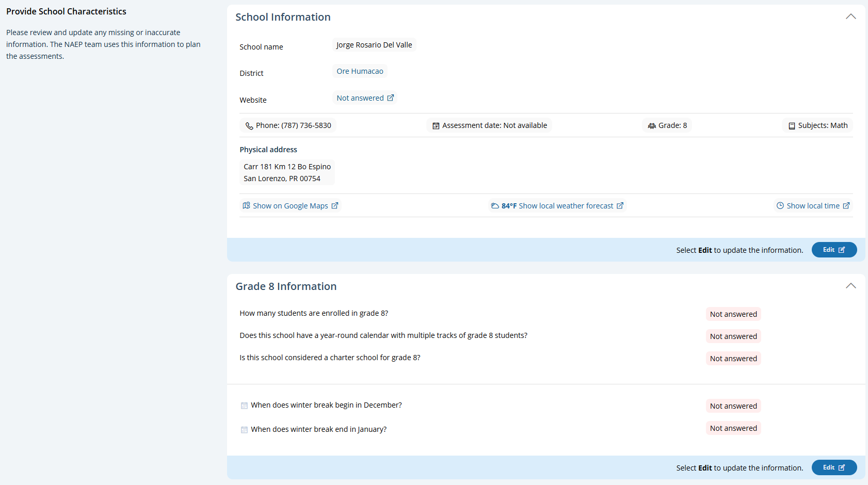Viewport: 868px width, 485px height.
Task: Open the Show local weather forecast link
Action: tap(566, 206)
